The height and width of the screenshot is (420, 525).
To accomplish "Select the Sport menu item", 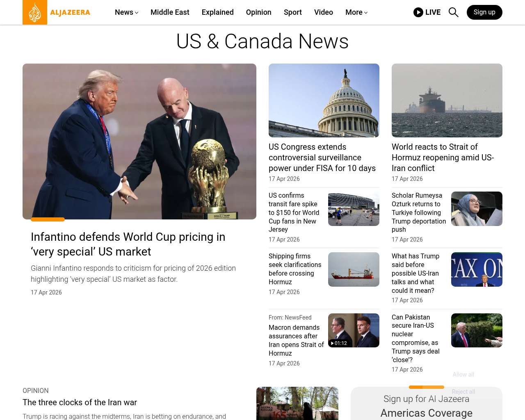I will pyautogui.click(x=292, y=12).
